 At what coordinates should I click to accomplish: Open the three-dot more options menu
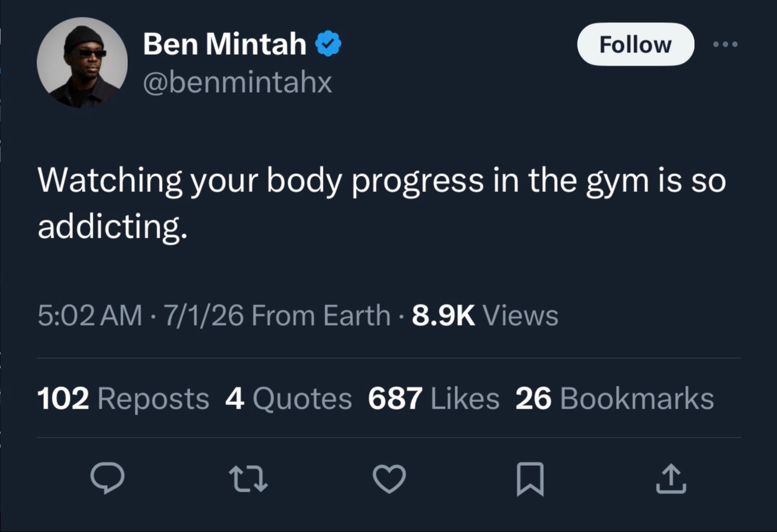725,45
